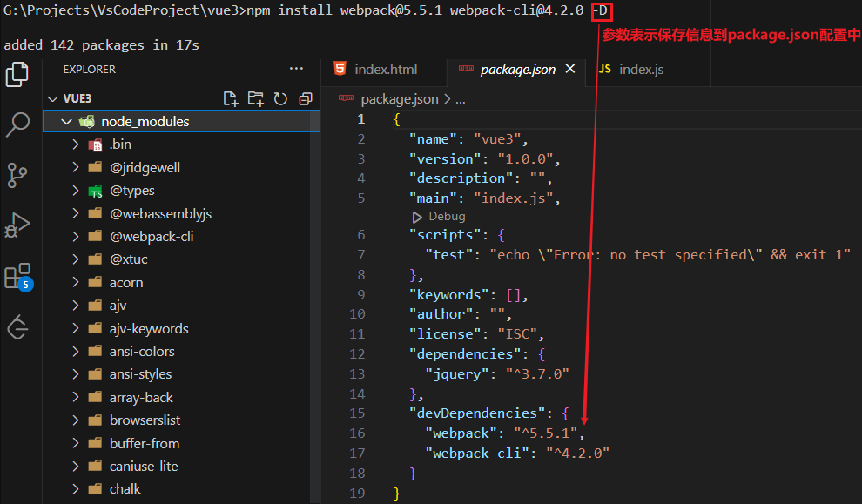The width and height of the screenshot is (862, 504).
Task: Refresh the Explorer file tree
Action: click(280, 98)
